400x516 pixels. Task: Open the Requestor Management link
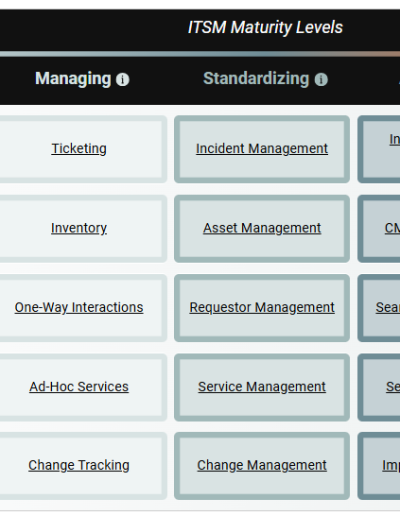[x=262, y=307]
